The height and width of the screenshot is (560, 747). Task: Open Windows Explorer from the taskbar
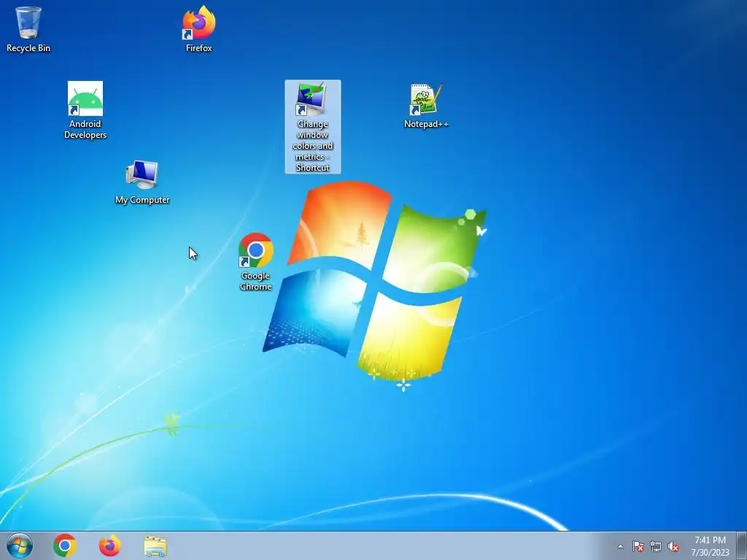tap(155, 545)
